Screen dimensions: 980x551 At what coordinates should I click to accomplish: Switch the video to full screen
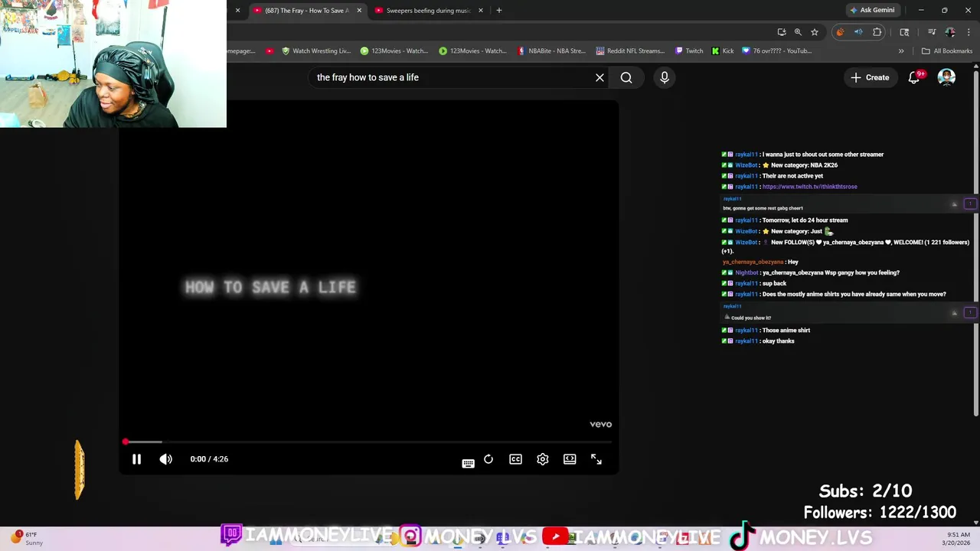click(x=596, y=459)
